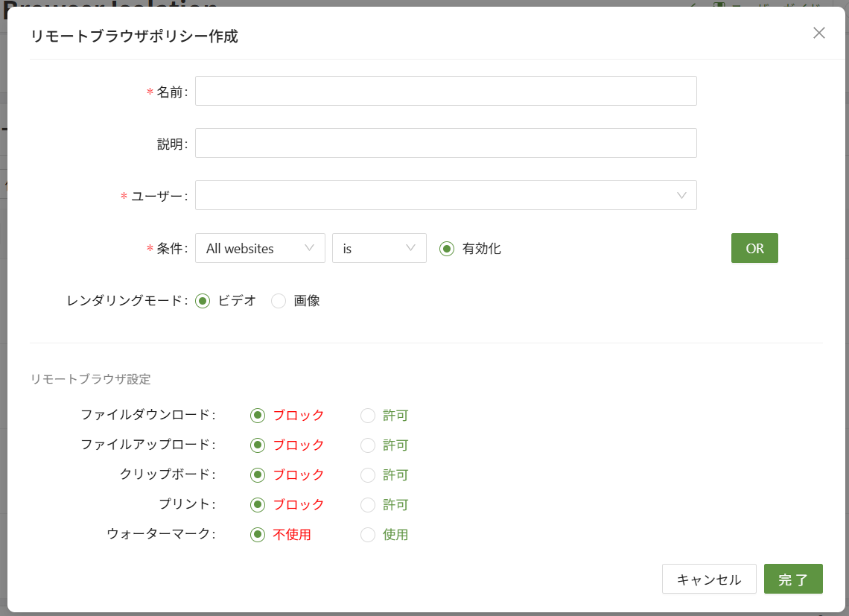The height and width of the screenshot is (616, 849).
Task: Block クリップボード access
Action: 258,475
